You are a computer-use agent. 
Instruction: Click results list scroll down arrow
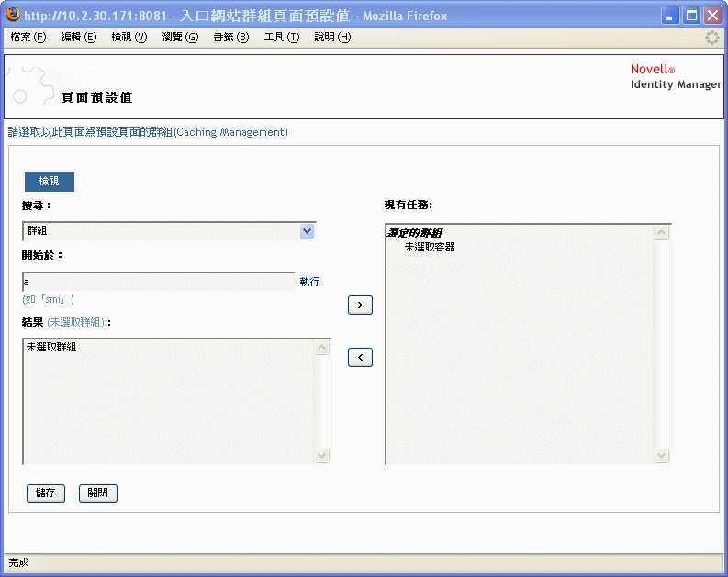click(x=321, y=455)
